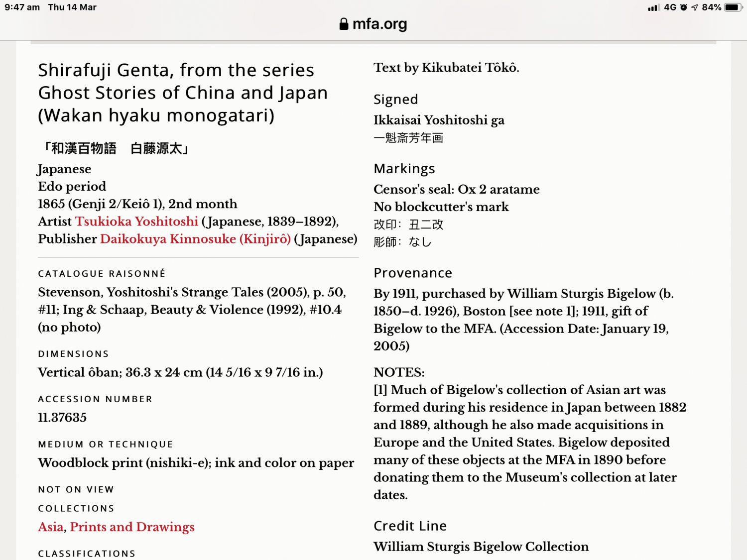The height and width of the screenshot is (560, 747).
Task: Click the Japanese title 和漢百物語 白藤源太
Action: point(115,148)
